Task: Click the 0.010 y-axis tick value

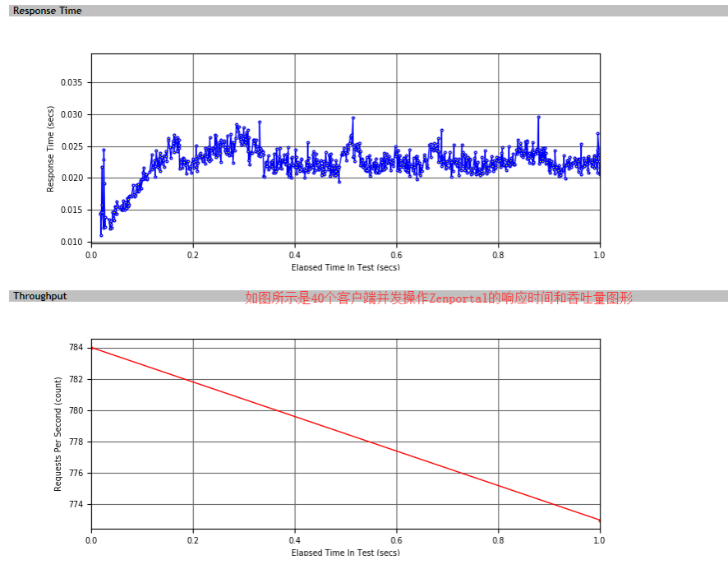Action: tap(71, 242)
